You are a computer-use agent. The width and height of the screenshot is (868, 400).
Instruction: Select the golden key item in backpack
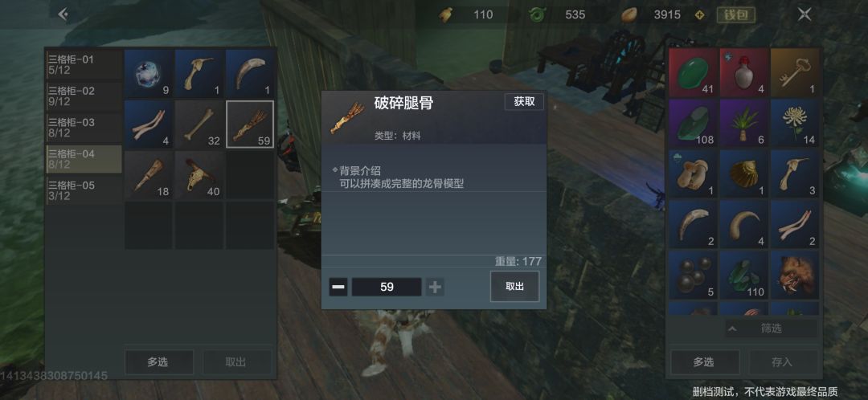pos(795,72)
